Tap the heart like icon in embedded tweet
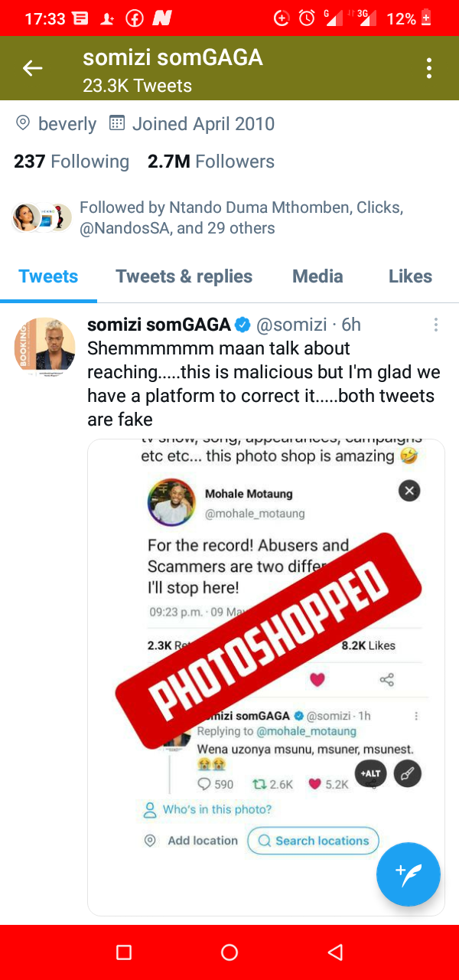459x980 pixels. pos(317,680)
